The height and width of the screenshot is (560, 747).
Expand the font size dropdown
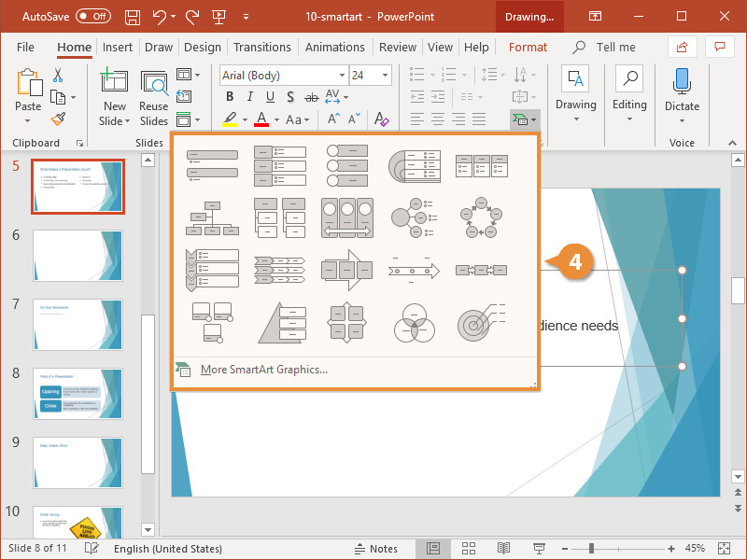pyautogui.click(x=385, y=75)
